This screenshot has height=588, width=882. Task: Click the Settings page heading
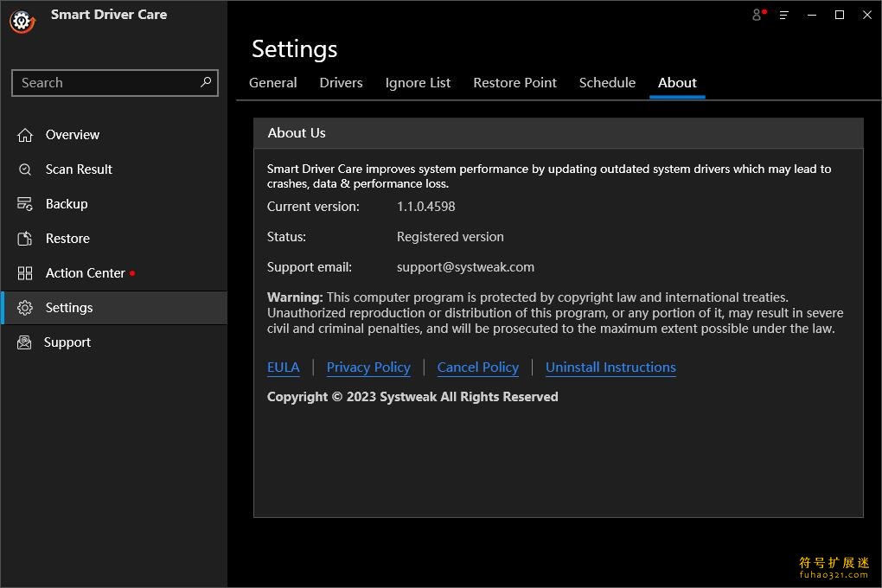click(294, 49)
